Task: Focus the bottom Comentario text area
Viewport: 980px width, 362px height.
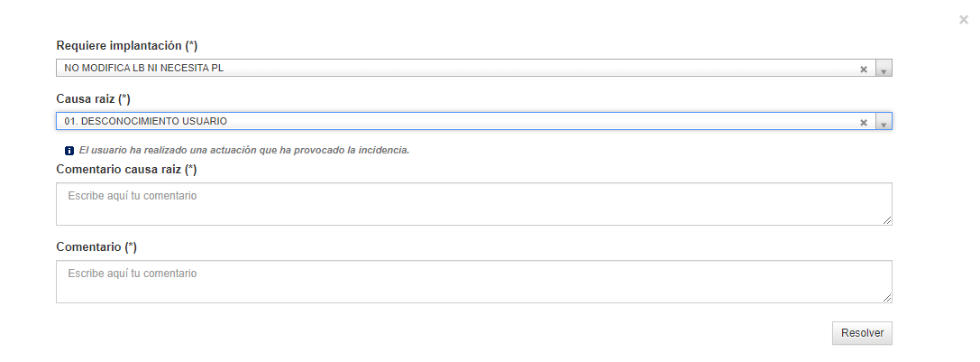Action: (473, 282)
